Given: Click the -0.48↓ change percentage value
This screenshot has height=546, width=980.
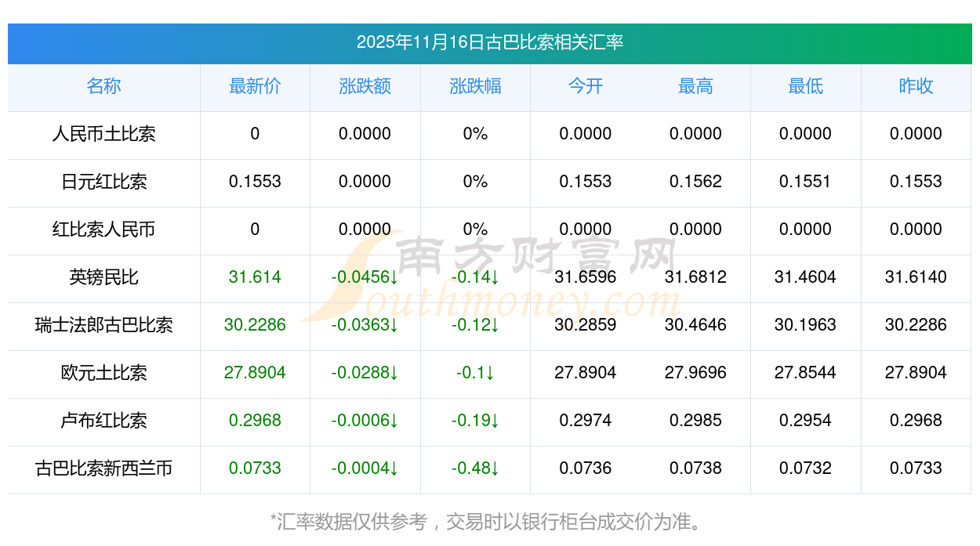Looking at the screenshot, I should 475,468.
